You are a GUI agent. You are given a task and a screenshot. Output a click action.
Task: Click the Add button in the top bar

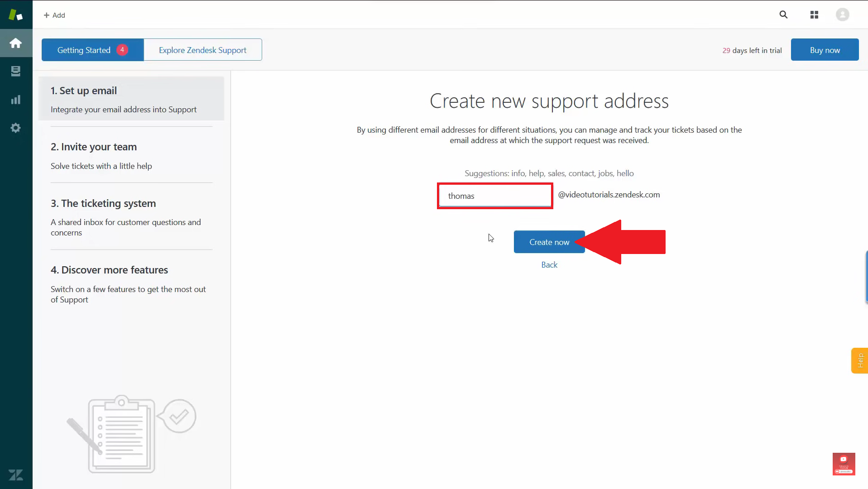tap(54, 15)
